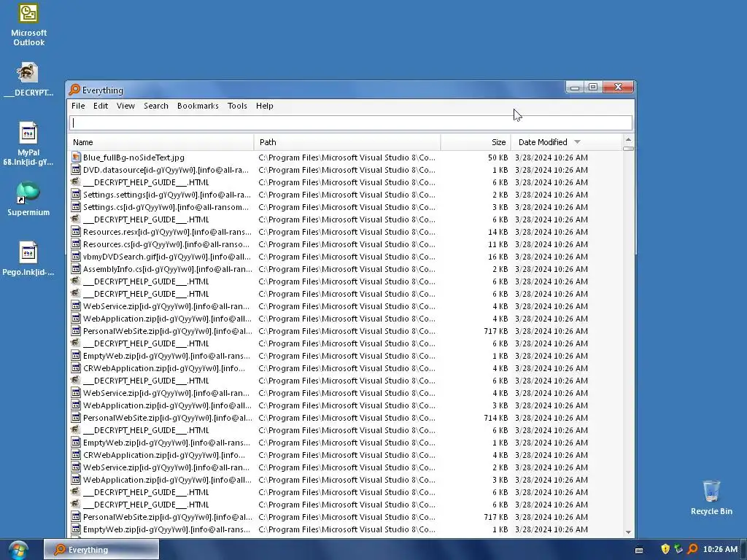Select the Resources.cs[id-gYQyyYw0] file name

pyautogui.click(x=166, y=244)
